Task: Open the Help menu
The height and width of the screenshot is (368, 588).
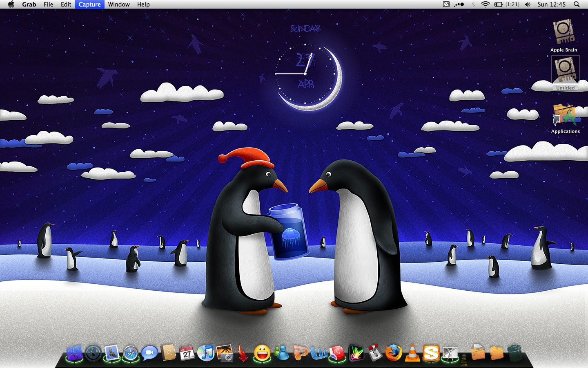Action: coord(143,4)
